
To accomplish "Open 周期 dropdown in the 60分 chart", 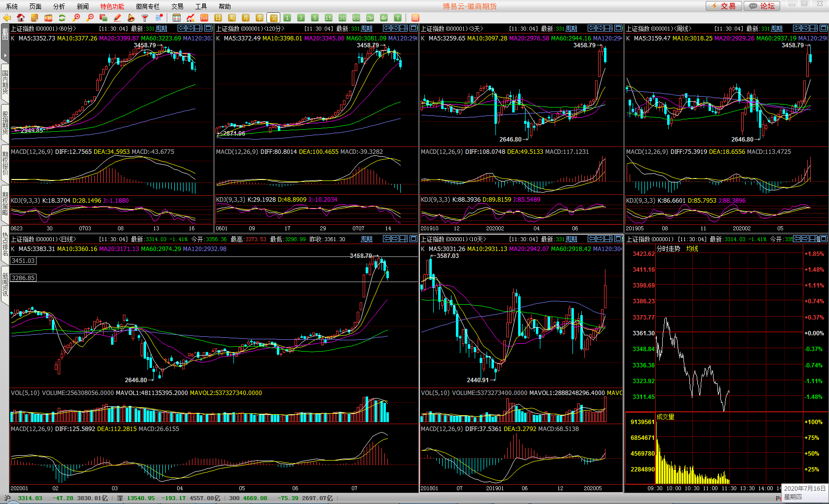I will coord(161,29).
